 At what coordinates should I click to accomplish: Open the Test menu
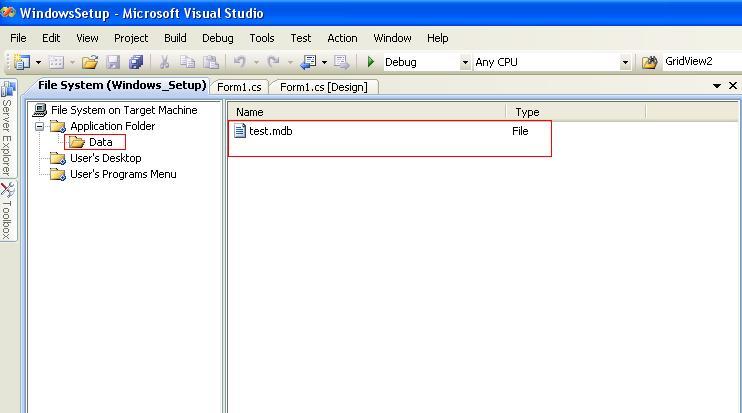tap(301, 38)
